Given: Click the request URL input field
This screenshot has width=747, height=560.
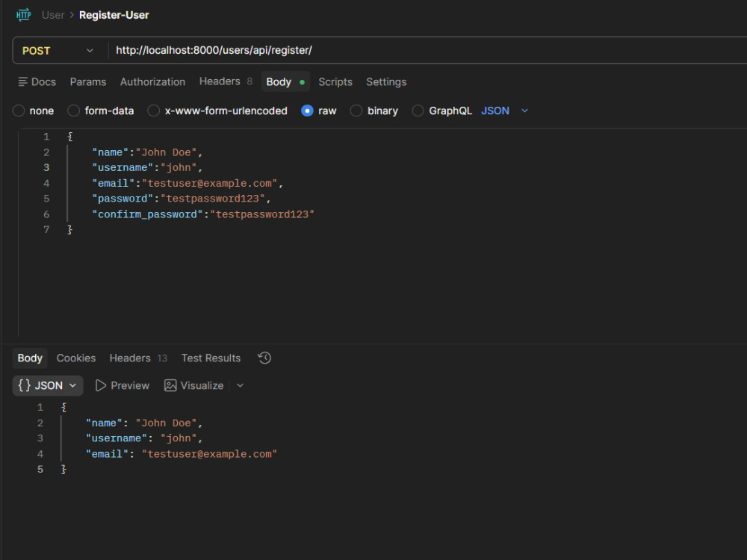Looking at the screenshot, I should [x=429, y=51].
